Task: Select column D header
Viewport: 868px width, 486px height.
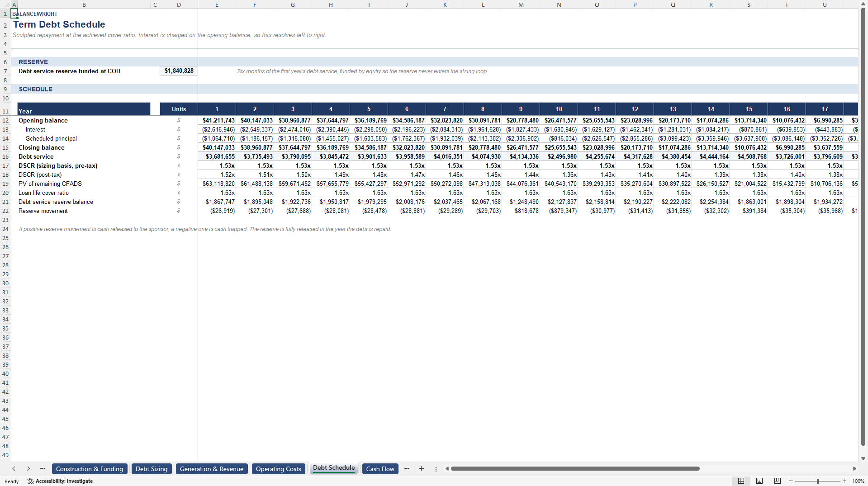Action: point(179,5)
